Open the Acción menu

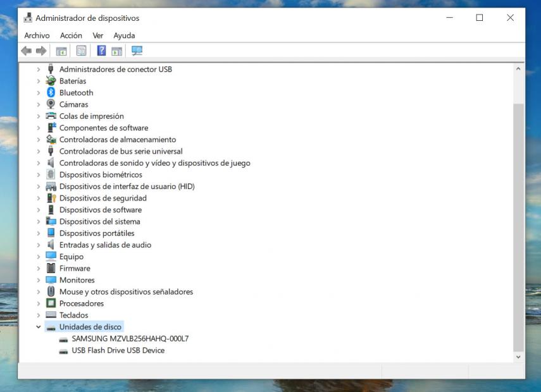(70, 35)
